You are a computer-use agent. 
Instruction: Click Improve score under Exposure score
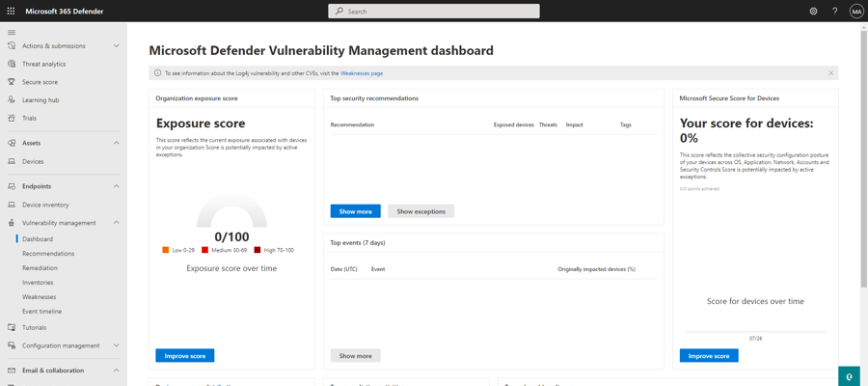point(185,355)
